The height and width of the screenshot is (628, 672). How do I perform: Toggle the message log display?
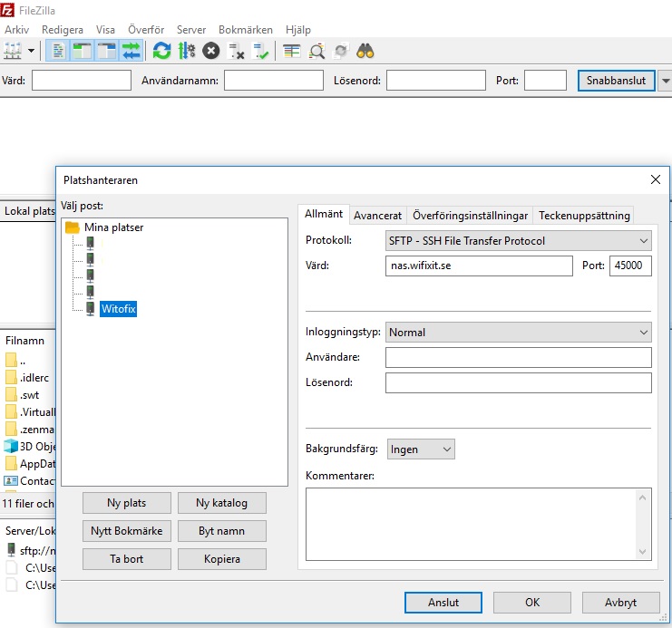[x=56, y=52]
